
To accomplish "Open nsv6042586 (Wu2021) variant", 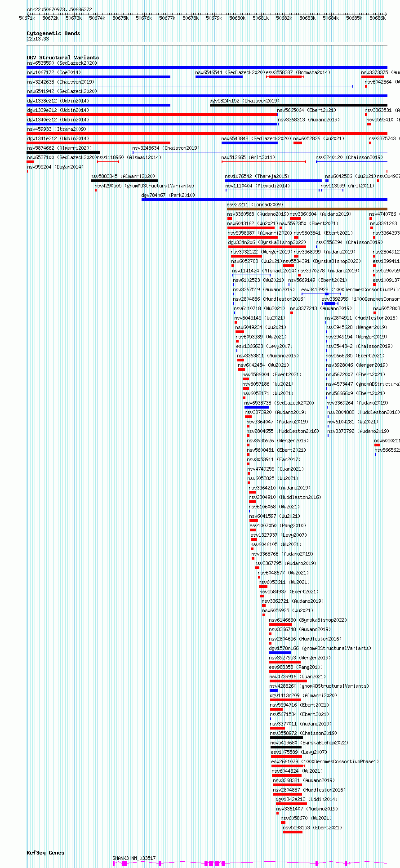I will point(350,176).
